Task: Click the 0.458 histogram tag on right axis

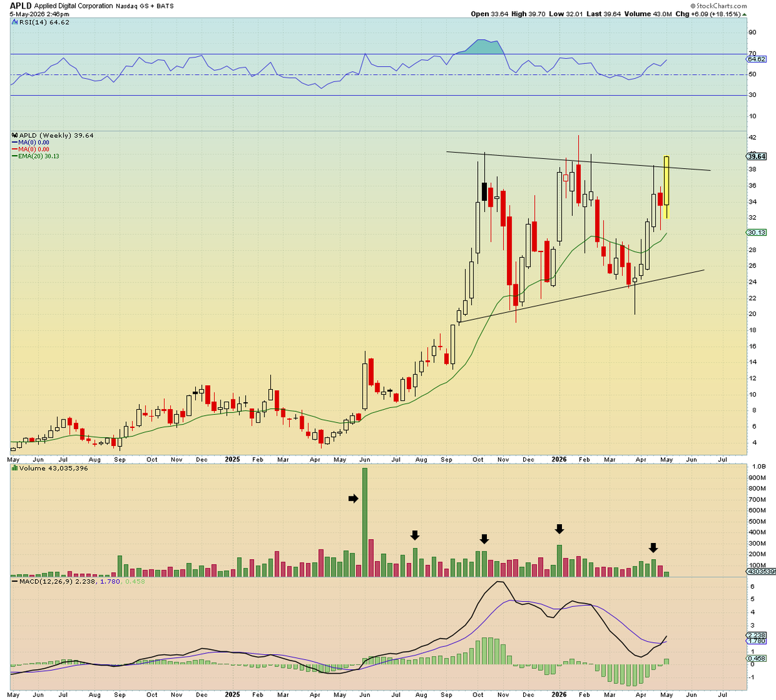Action: [756, 659]
